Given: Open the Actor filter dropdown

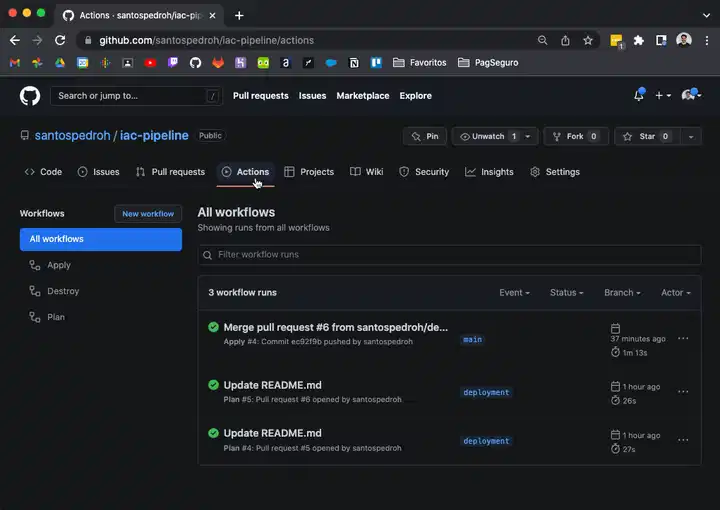Looking at the screenshot, I should (x=676, y=292).
